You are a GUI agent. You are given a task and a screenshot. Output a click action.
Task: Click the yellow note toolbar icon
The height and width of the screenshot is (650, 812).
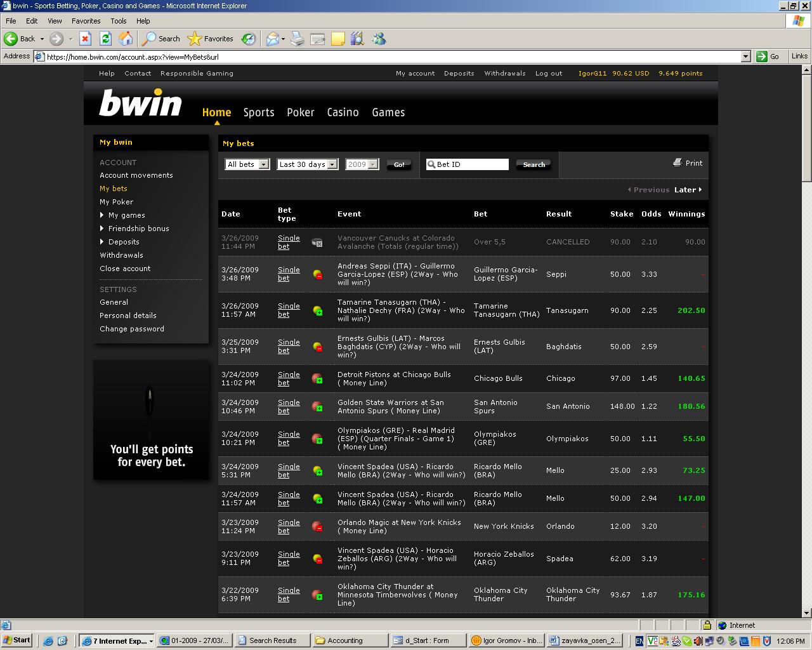point(337,39)
